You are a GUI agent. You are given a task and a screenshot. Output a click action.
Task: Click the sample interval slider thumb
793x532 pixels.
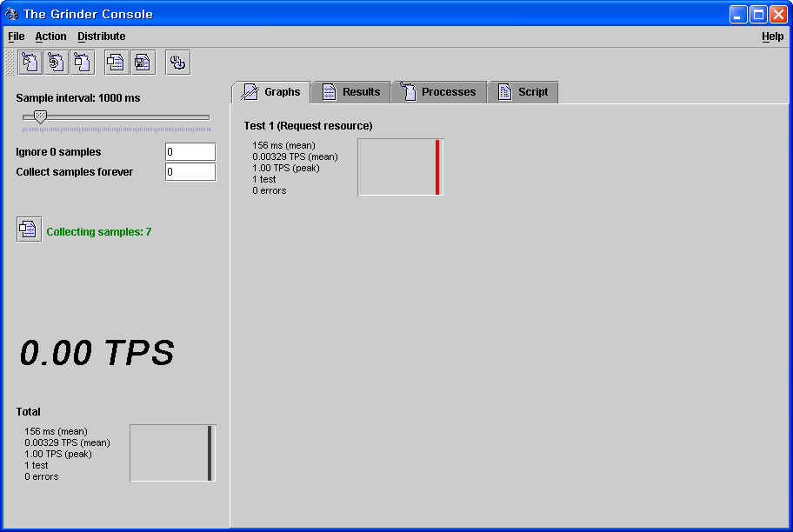pyautogui.click(x=40, y=116)
